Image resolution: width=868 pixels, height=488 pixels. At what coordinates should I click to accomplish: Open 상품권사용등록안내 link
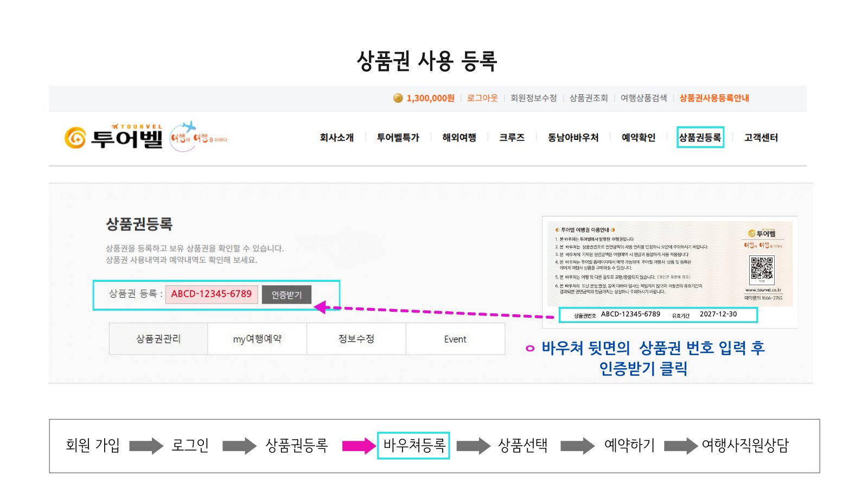(714, 98)
